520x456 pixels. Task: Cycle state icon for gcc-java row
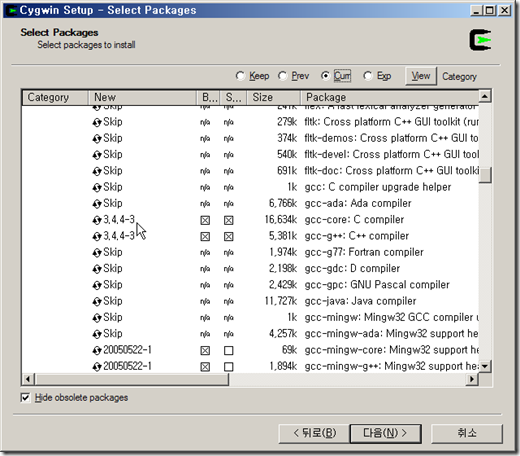click(97, 302)
